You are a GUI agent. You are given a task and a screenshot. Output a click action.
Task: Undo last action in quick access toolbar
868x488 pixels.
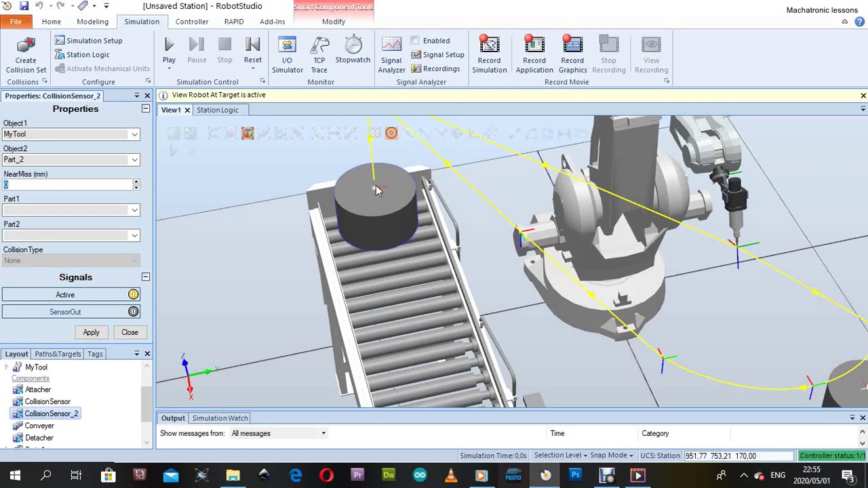tap(39, 6)
